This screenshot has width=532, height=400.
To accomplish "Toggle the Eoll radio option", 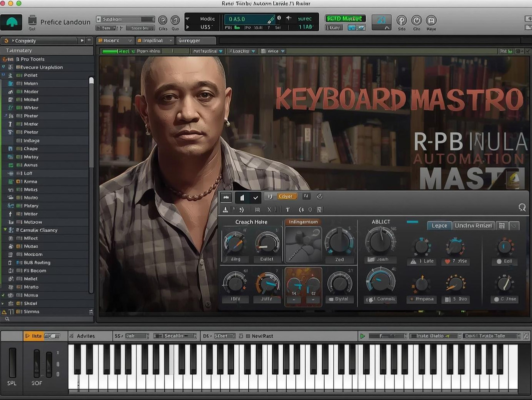I will coord(499,261).
